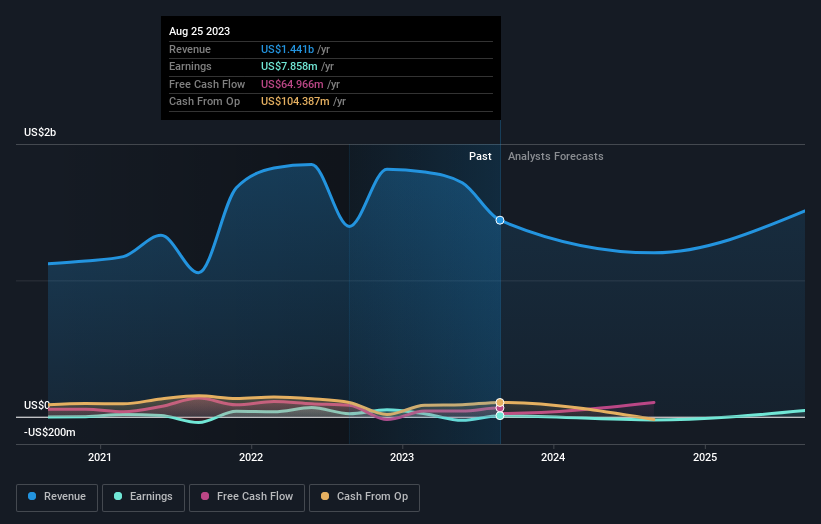Click the 2021 x-axis label
The height and width of the screenshot is (524, 821).
[x=99, y=457]
